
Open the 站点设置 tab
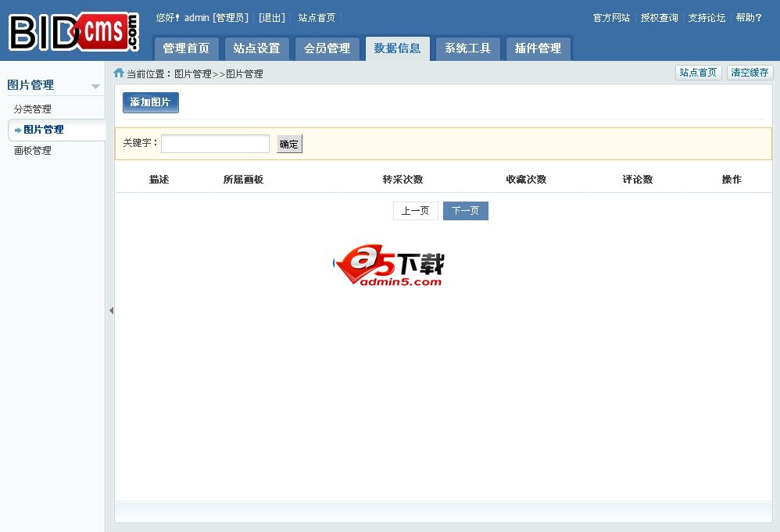(x=256, y=48)
